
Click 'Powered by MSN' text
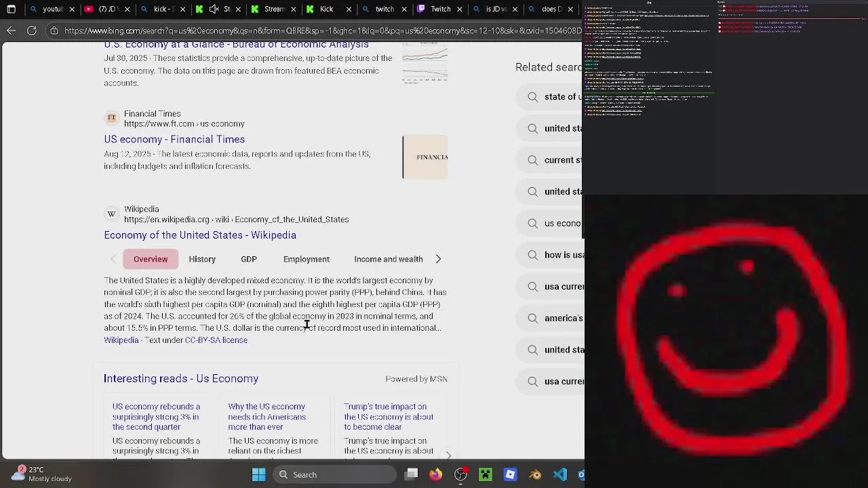[416, 379]
